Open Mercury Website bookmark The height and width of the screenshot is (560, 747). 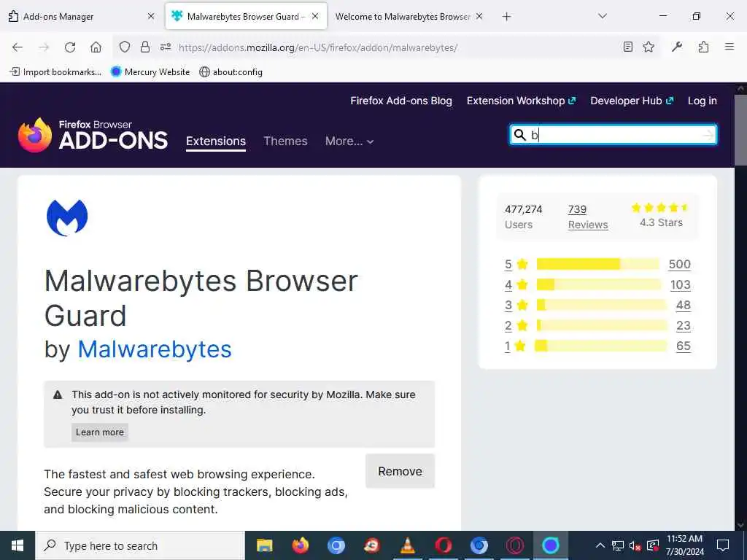pos(150,72)
